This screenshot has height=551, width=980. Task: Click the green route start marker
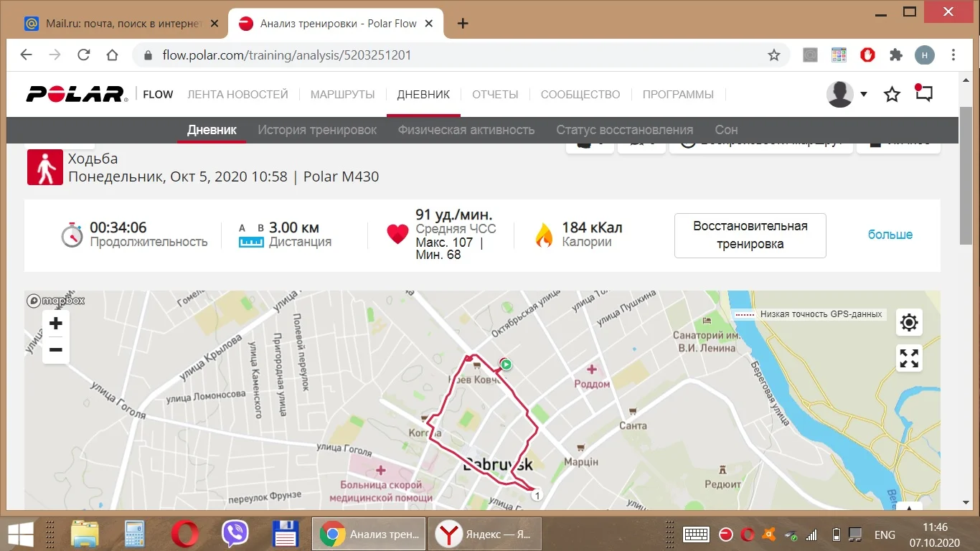[x=507, y=364]
